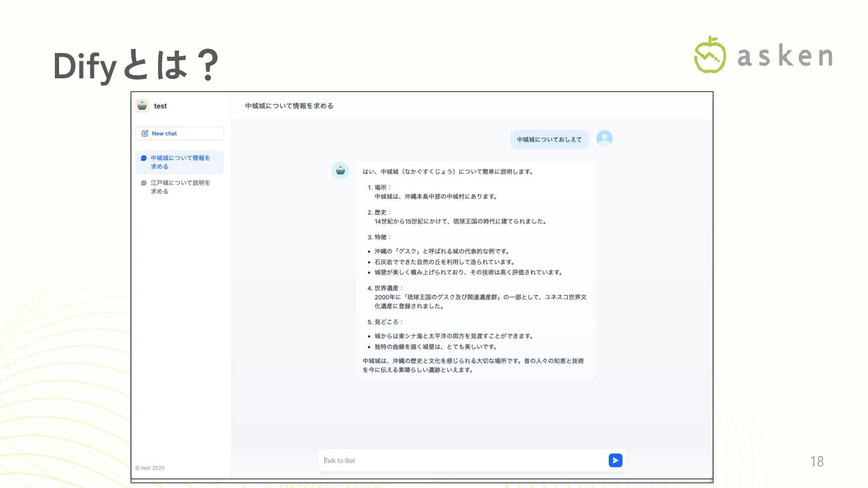Click the asken apple logo
The width and height of the screenshot is (868, 488).
pos(710,55)
